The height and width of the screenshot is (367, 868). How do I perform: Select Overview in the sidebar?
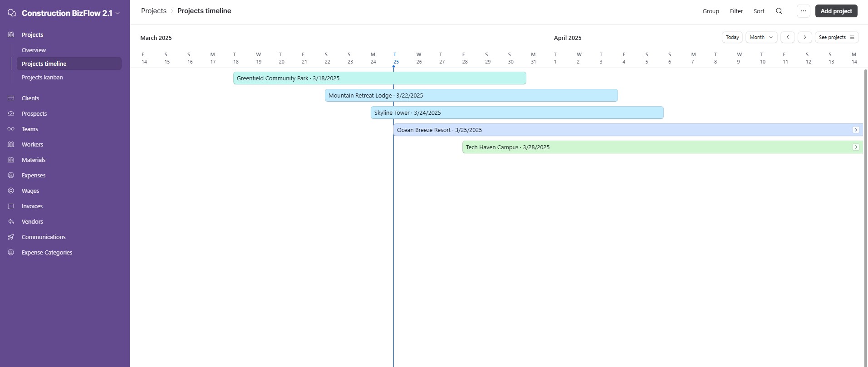34,50
